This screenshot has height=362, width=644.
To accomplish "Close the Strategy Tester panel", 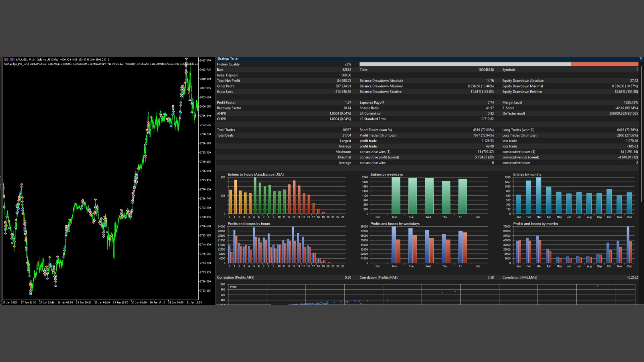I will click(641, 58).
